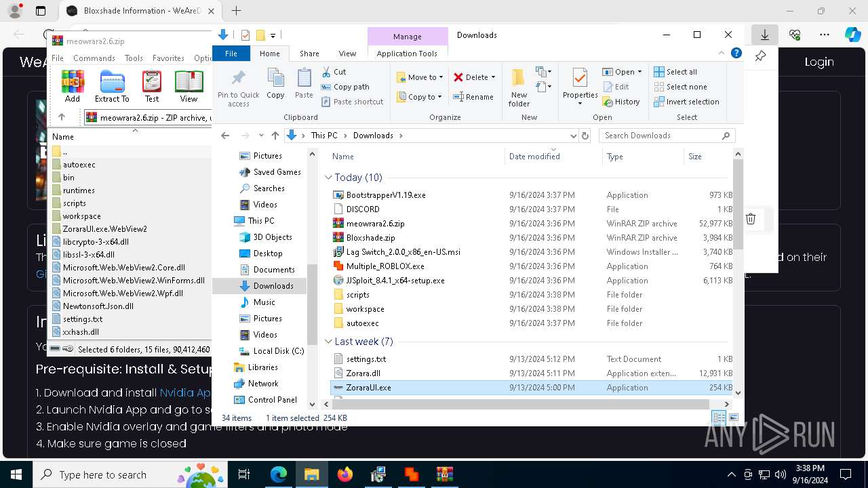Click the Explorer Back arrow
The image size is (868, 488).
click(225, 136)
